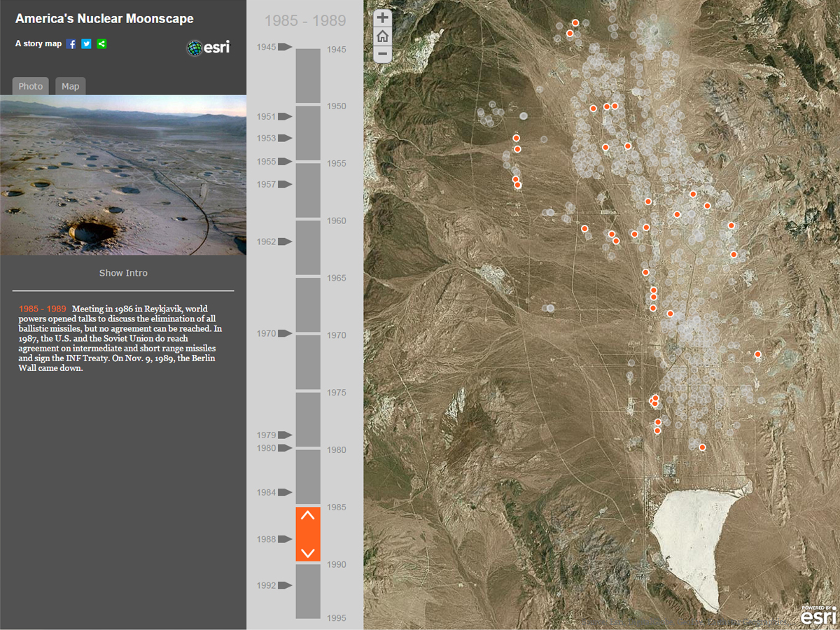
Task: Click the Twitter share icon
Action: (x=86, y=44)
